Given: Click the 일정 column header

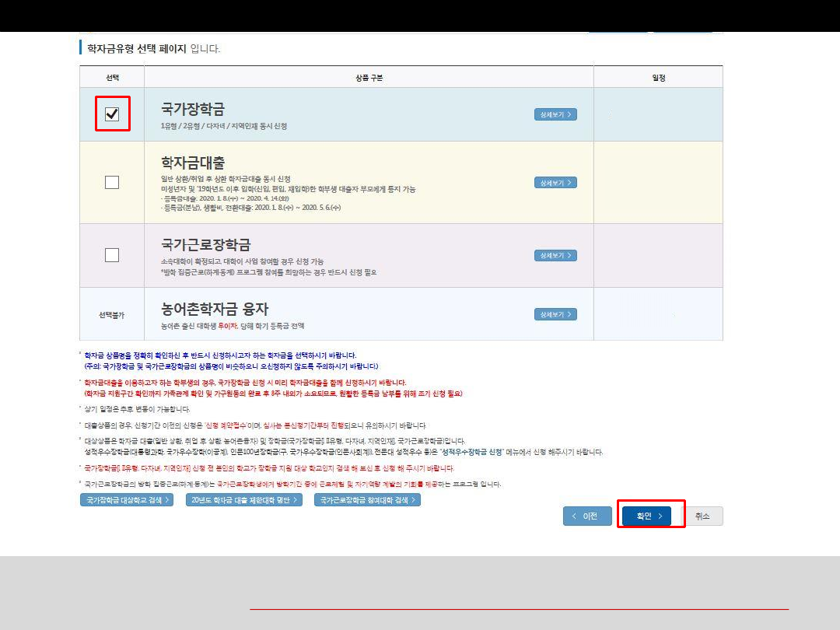Looking at the screenshot, I should (658, 78).
